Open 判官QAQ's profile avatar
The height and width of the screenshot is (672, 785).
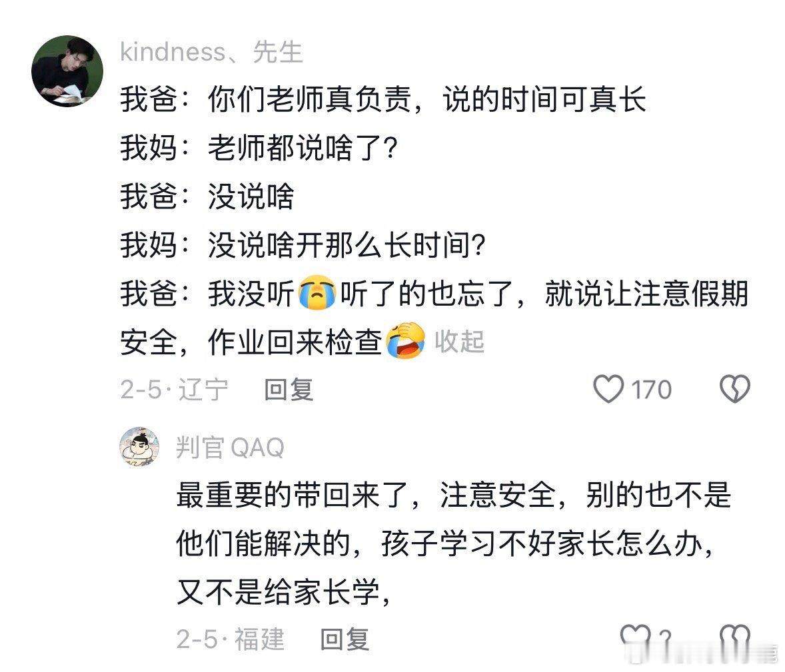pos(138,448)
